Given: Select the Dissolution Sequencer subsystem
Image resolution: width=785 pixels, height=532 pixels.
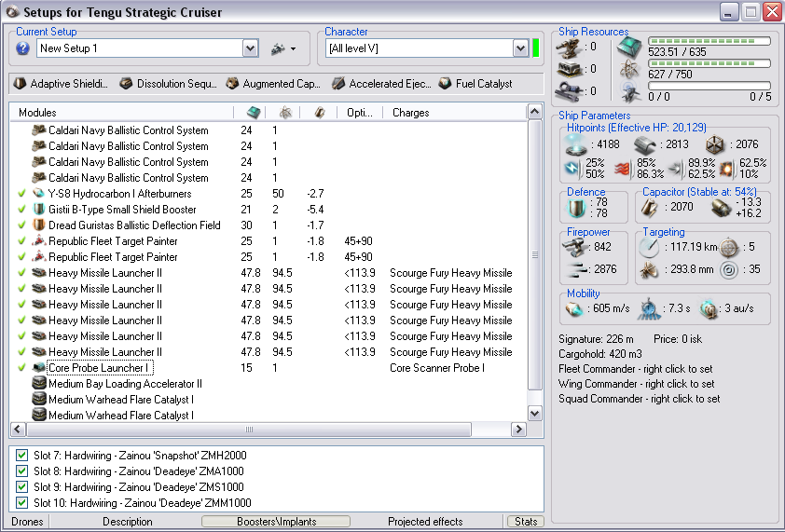Looking at the screenshot, I should tap(169, 84).
